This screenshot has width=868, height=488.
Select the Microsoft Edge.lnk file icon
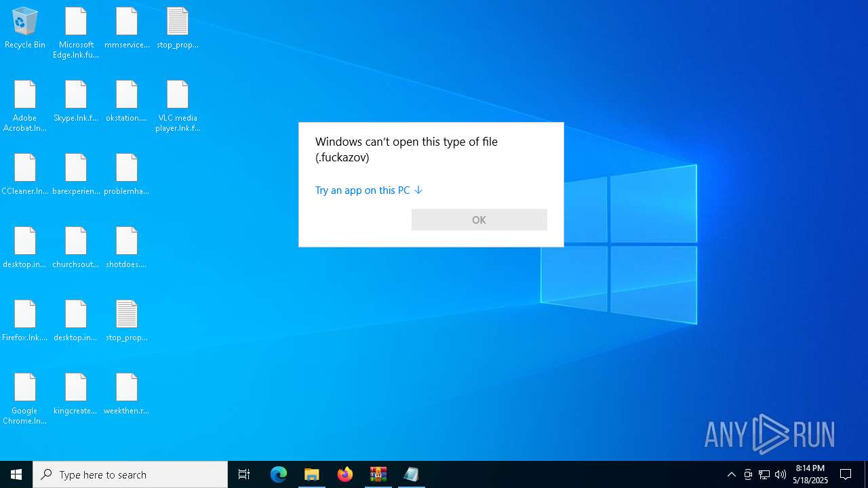pos(76,33)
